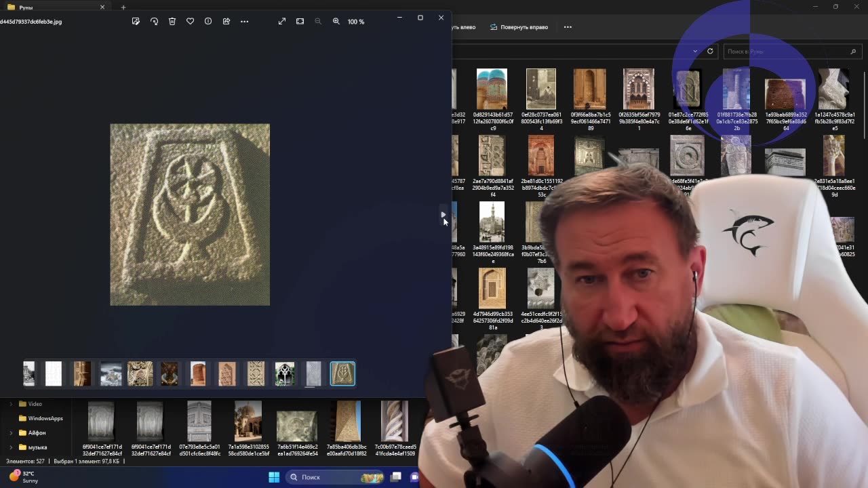Image resolution: width=868 pixels, height=488 pixels.
Task: Click the status text Элементов: 527
Action: [x=25, y=461]
